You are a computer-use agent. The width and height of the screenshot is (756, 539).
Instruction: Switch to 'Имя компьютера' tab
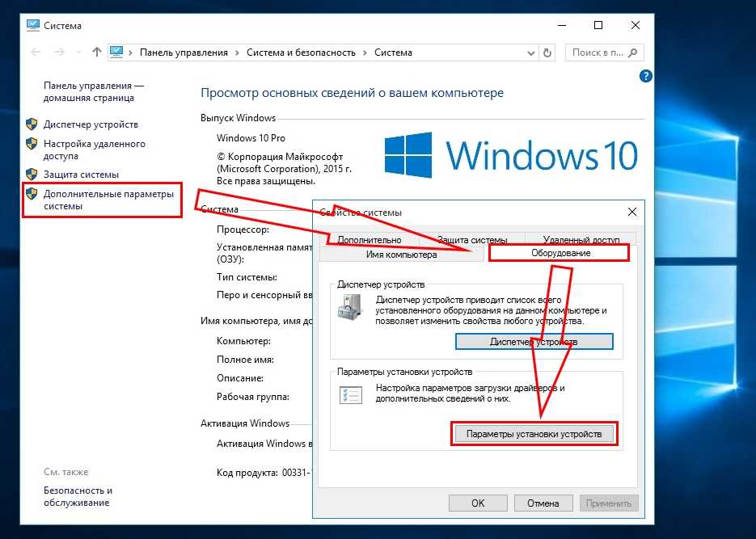pyautogui.click(x=401, y=255)
